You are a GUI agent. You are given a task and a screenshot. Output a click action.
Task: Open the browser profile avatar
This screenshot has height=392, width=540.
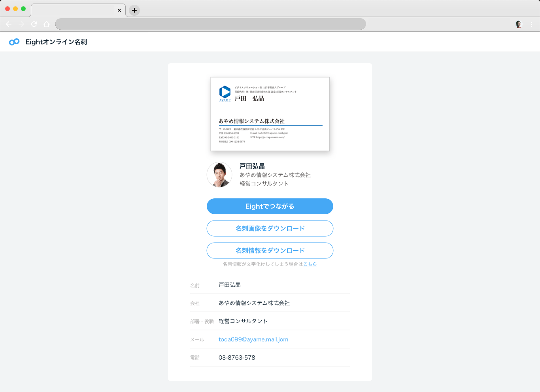519,24
